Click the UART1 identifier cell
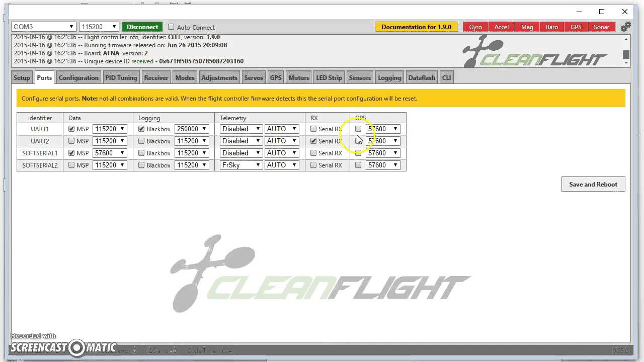Screen dimensions: 644x362 click(40, 129)
